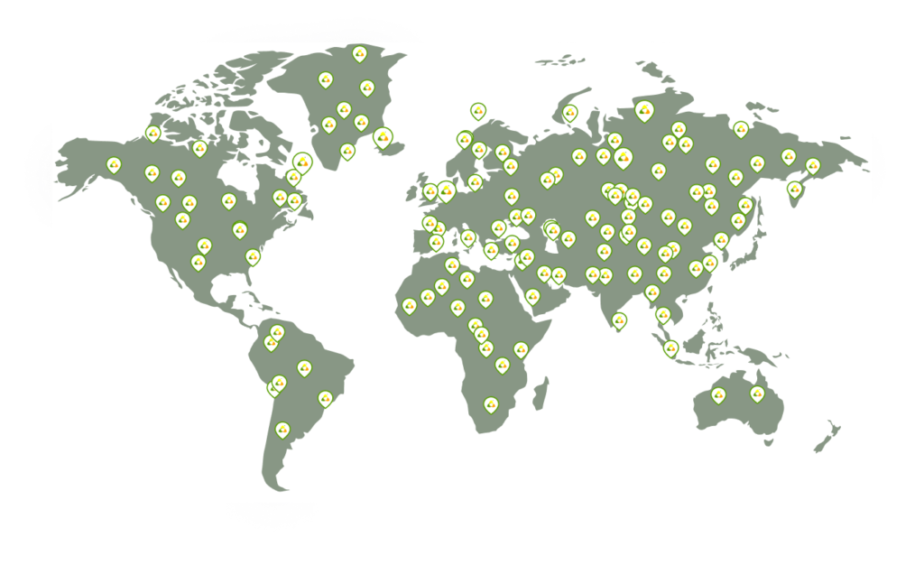Screen dimensions: 924x565
Task: Select the marker at India's southern tip
Action: point(619,320)
